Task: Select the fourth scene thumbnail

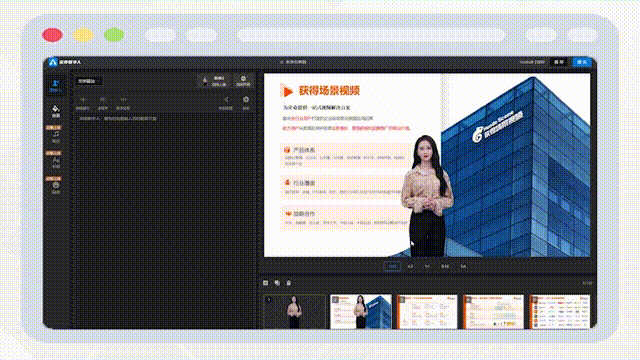Action: tap(493, 312)
